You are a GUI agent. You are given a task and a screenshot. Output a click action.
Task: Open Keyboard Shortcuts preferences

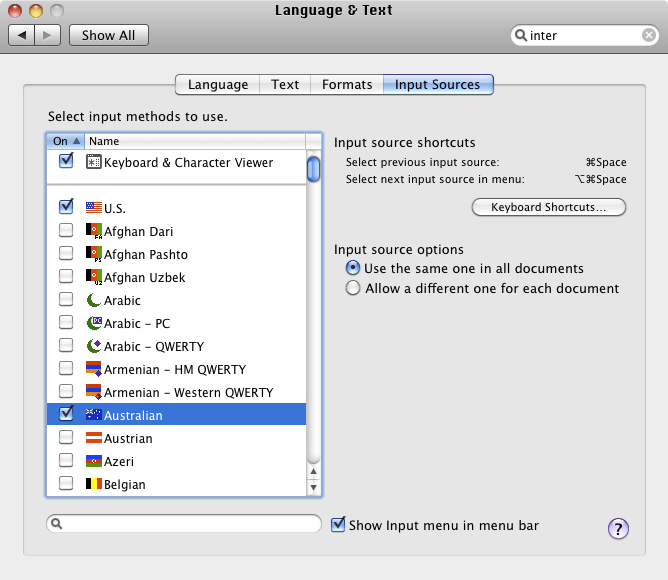(549, 207)
